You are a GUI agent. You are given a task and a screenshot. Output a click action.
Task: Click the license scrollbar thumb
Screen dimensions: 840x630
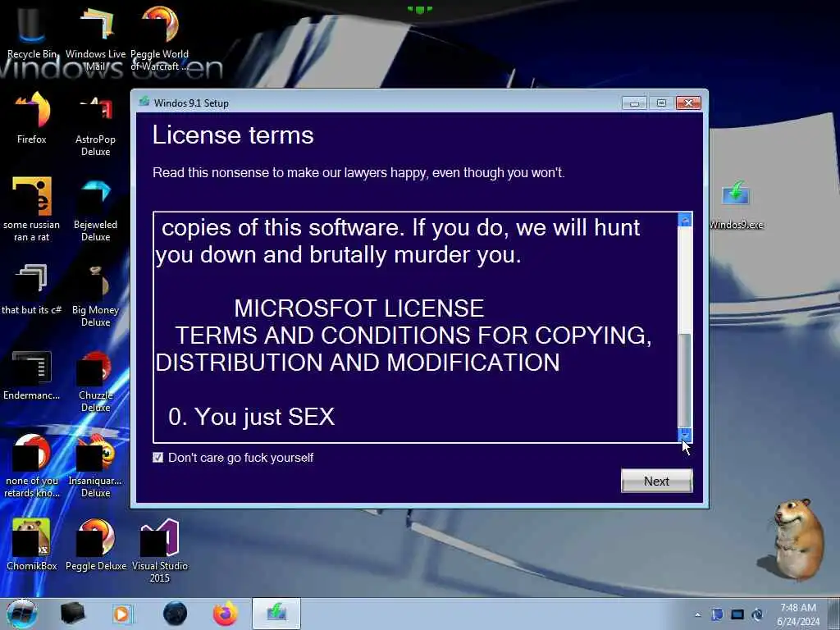point(685,379)
